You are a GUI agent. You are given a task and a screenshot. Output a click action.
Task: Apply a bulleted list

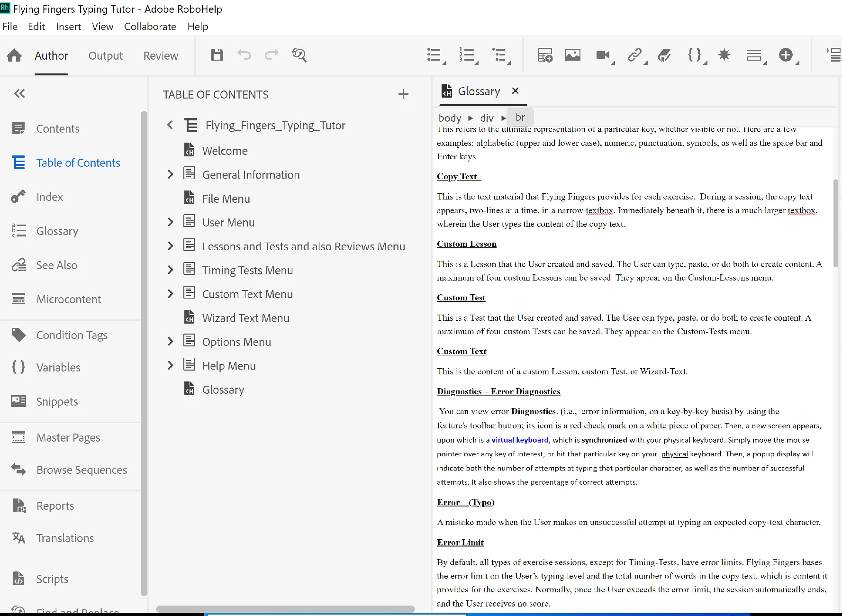[436, 55]
